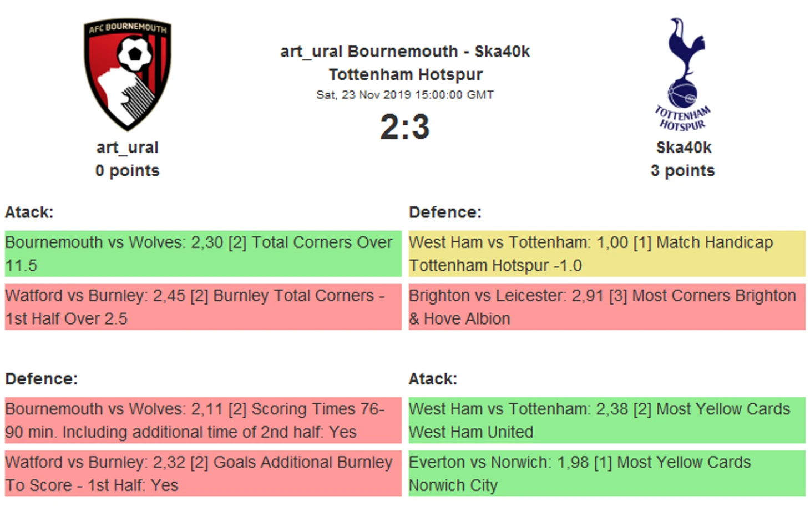Click the AFC Bournemouth club crest
Screen dimensions: 810x532
tap(127, 74)
